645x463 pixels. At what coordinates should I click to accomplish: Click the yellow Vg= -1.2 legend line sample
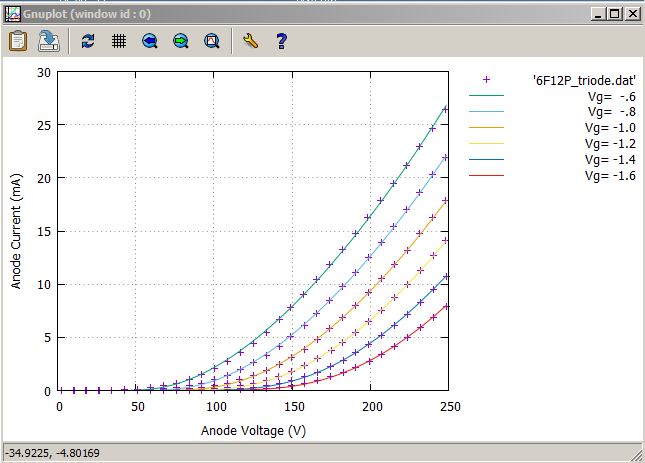tap(486, 144)
